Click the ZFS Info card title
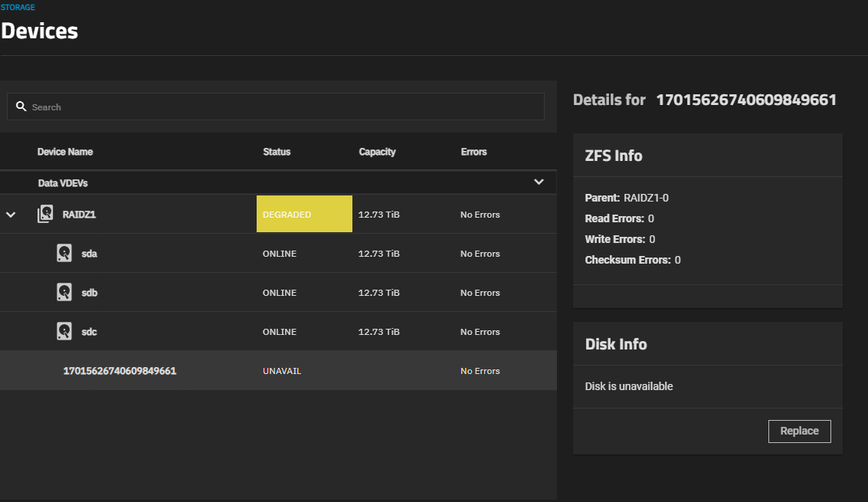This screenshot has height=502, width=868. [614, 156]
